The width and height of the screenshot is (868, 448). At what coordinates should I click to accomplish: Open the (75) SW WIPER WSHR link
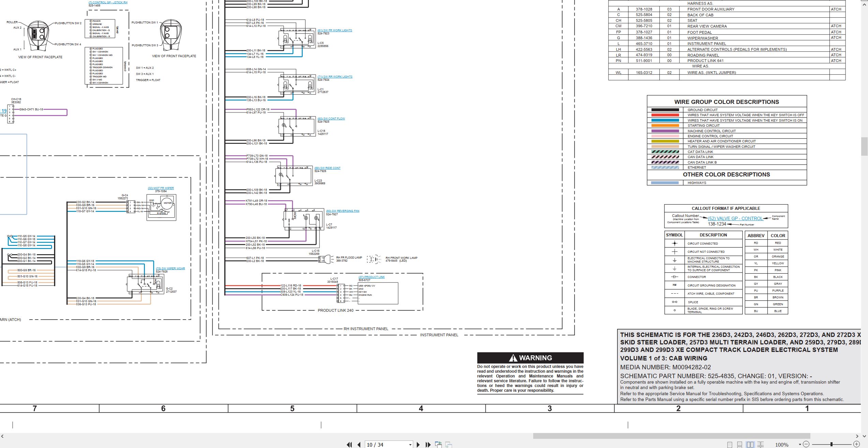tap(170, 268)
